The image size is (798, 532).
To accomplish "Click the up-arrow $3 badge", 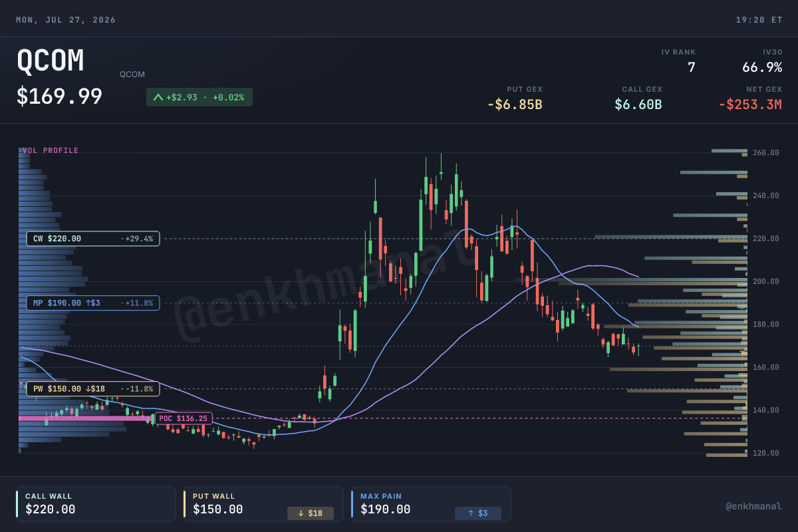I will 478,513.
